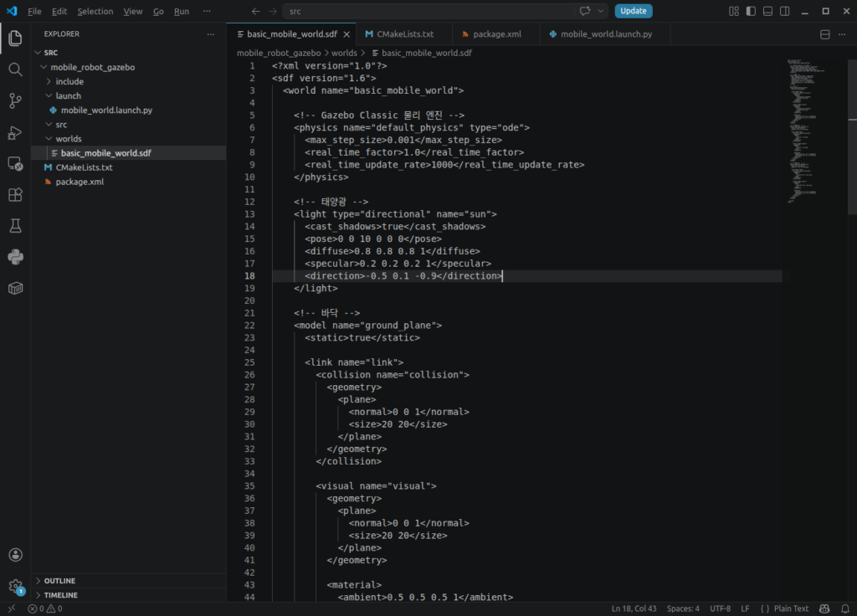Open Copilot status icon in status bar
Image resolution: width=857 pixels, height=616 pixels.
click(824, 608)
